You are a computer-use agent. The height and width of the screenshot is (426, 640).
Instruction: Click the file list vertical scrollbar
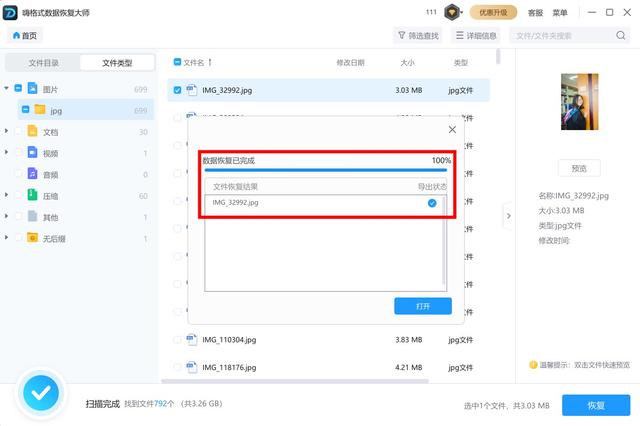coord(498,57)
